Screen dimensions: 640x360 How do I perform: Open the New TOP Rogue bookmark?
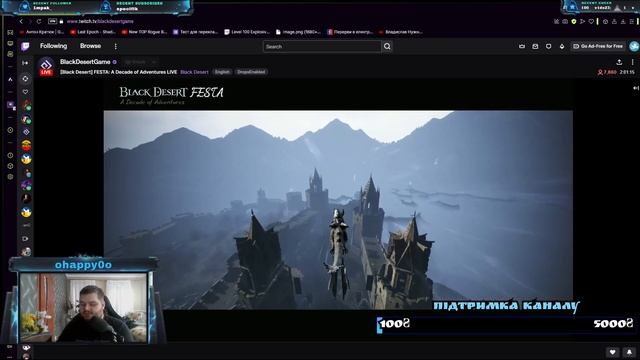144,32
